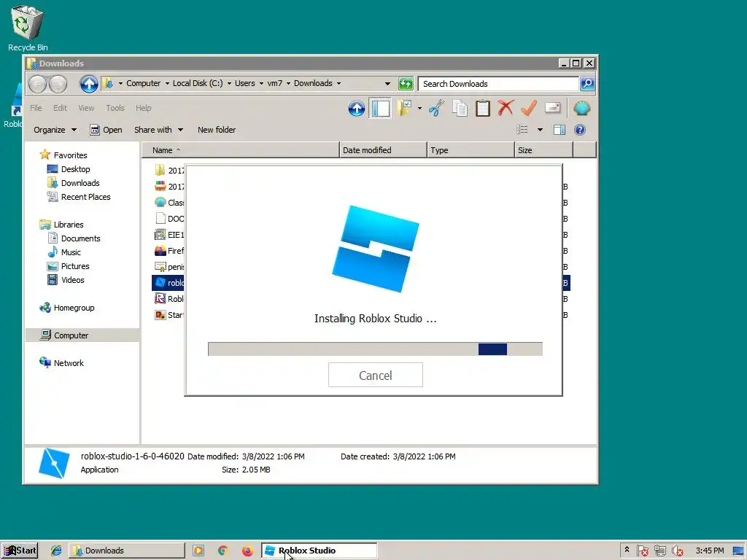Click the toolbar Up one level icon
This screenshot has height=560, width=747.
coord(356,109)
